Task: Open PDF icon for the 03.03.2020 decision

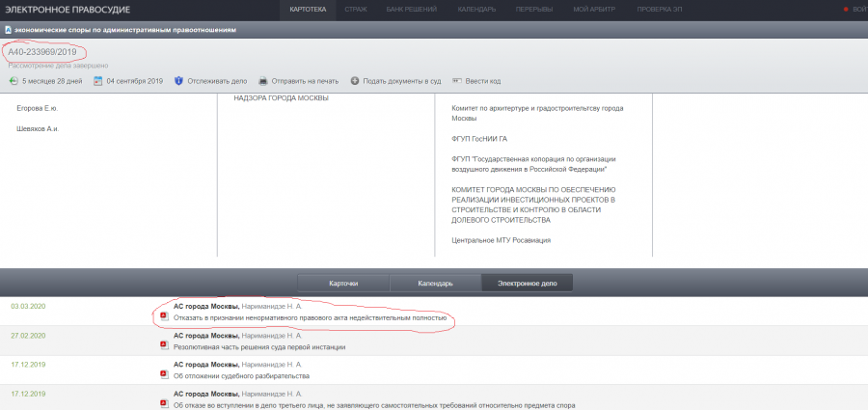Action: [x=164, y=316]
